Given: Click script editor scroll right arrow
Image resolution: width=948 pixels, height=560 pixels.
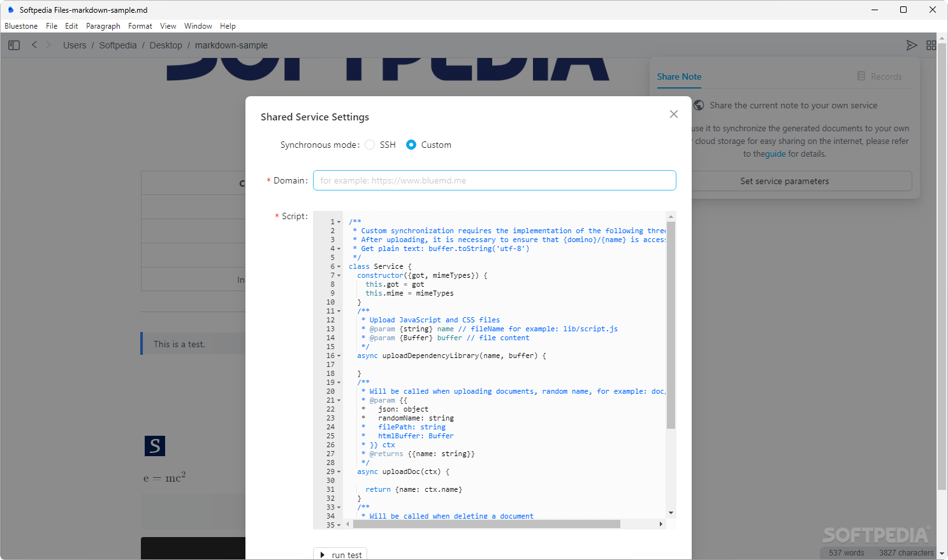Looking at the screenshot, I should (660, 524).
